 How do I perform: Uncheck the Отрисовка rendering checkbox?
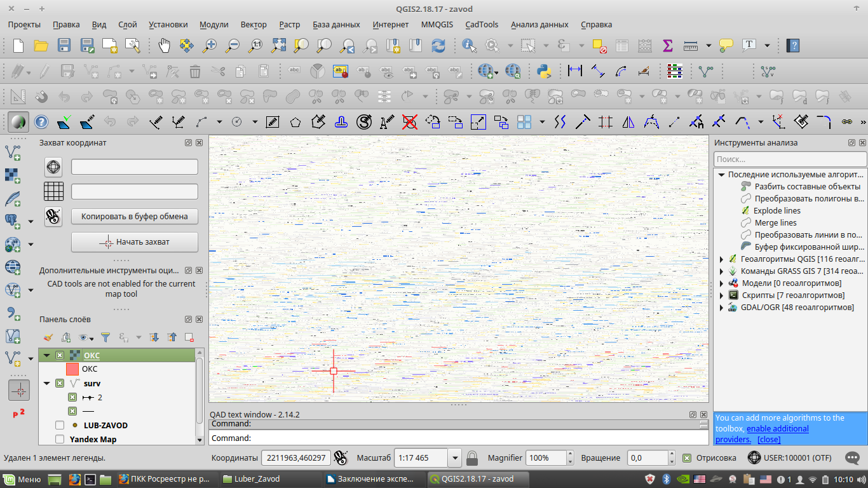coord(687,457)
